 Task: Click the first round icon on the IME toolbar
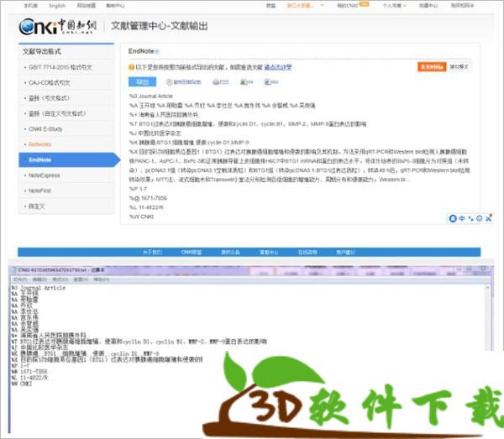click(x=453, y=218)
